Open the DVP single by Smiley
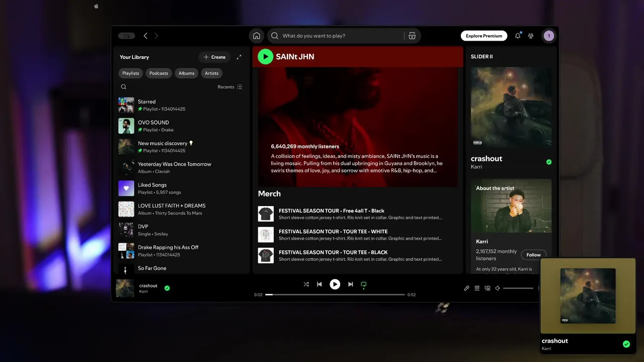This screenshot has width=644, height=362. click(x=181, y=230)
